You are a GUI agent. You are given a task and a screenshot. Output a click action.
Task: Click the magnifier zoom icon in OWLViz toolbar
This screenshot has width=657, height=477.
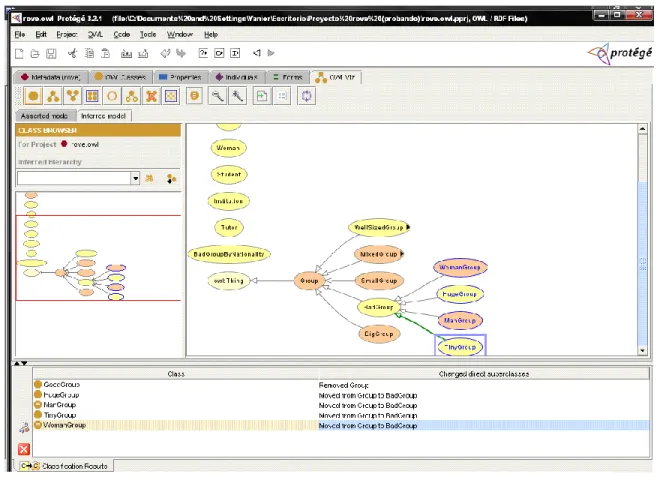point(217,96)
